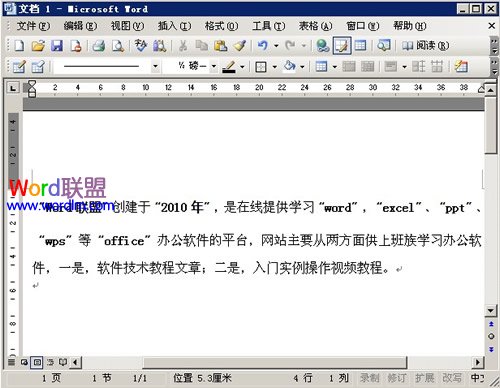Switch to Web Layout view

(x=24, y=362)
